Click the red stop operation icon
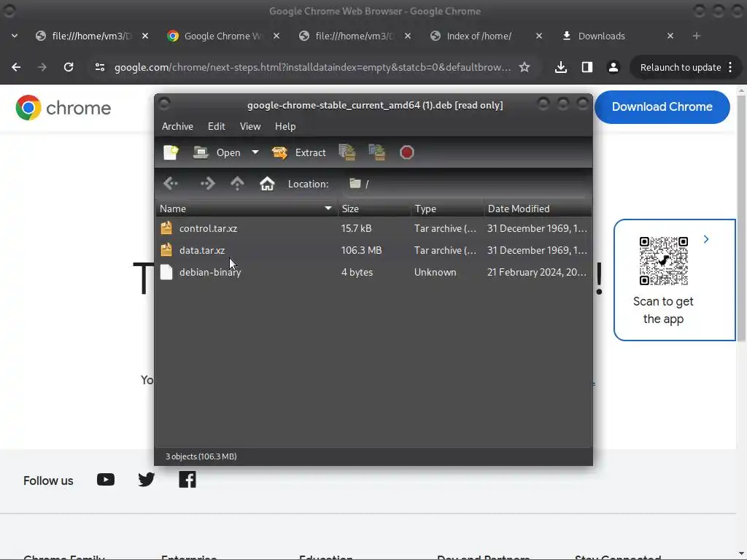 [x=406, y=152]
